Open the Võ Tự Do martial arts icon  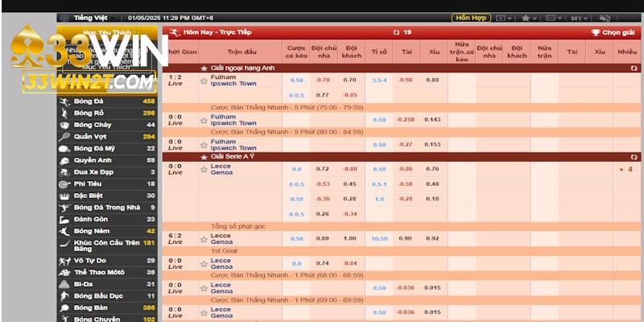pyautogui.click(x=64, y=261)
